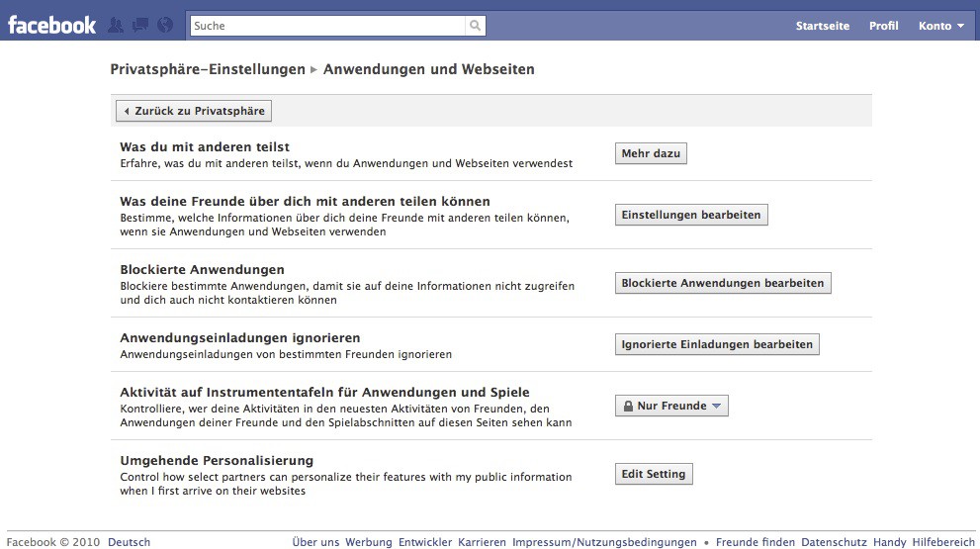Go to Startseite
This screenshot has width=980, height=549.
[x=823, y=26]
